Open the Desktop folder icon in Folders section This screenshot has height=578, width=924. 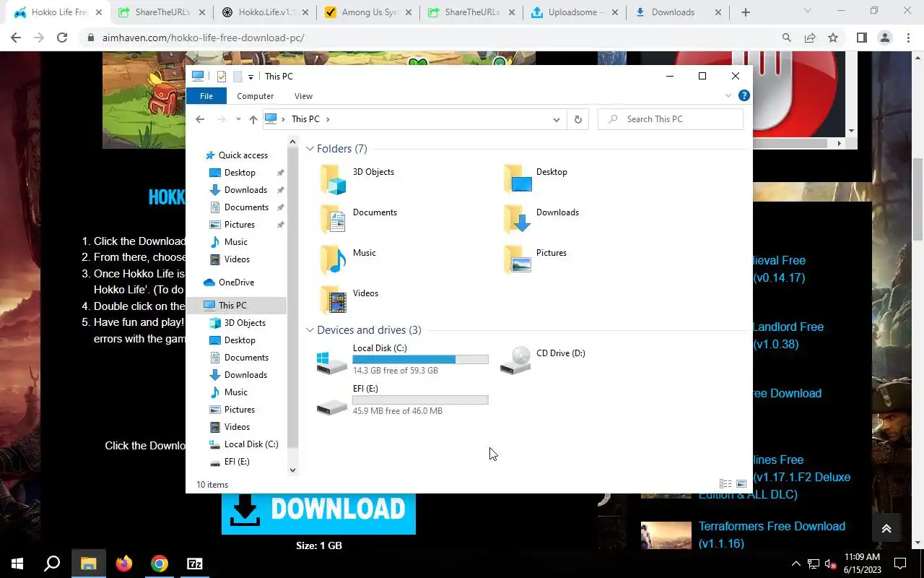tap(517, 179)
